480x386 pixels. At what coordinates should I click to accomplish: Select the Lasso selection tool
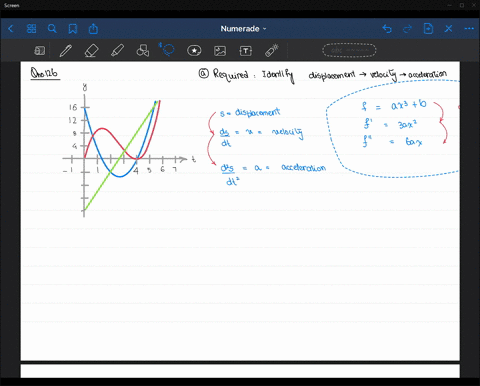coord(167,50)
